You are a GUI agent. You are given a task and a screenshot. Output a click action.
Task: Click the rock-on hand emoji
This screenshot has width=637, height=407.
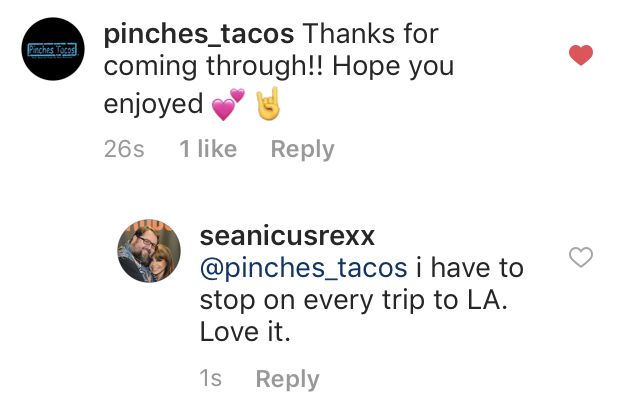[266, 104]
